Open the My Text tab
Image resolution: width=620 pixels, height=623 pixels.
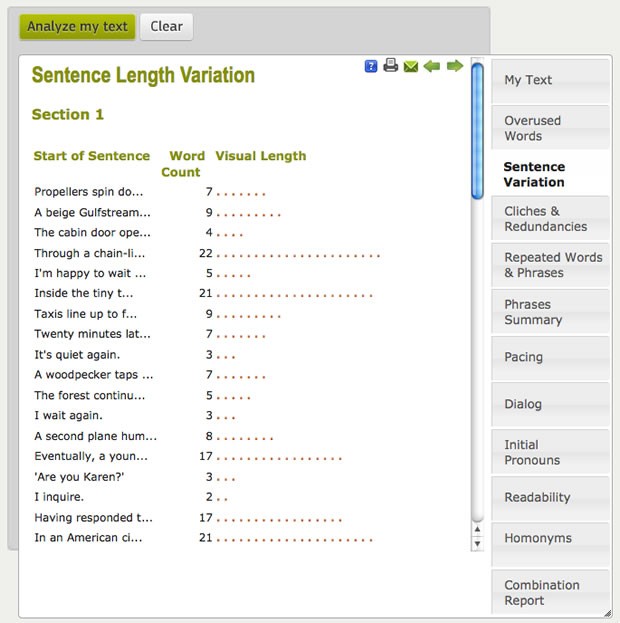[550, 81]
